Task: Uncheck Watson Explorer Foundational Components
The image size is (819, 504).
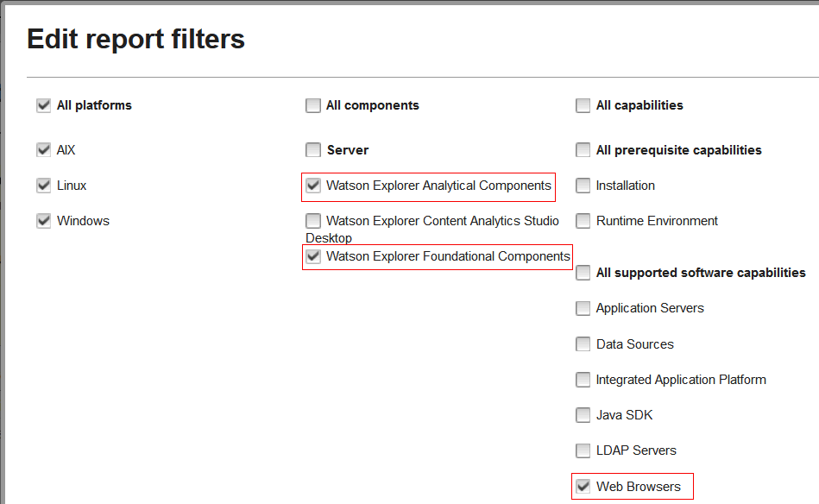Action: (313, 256)
